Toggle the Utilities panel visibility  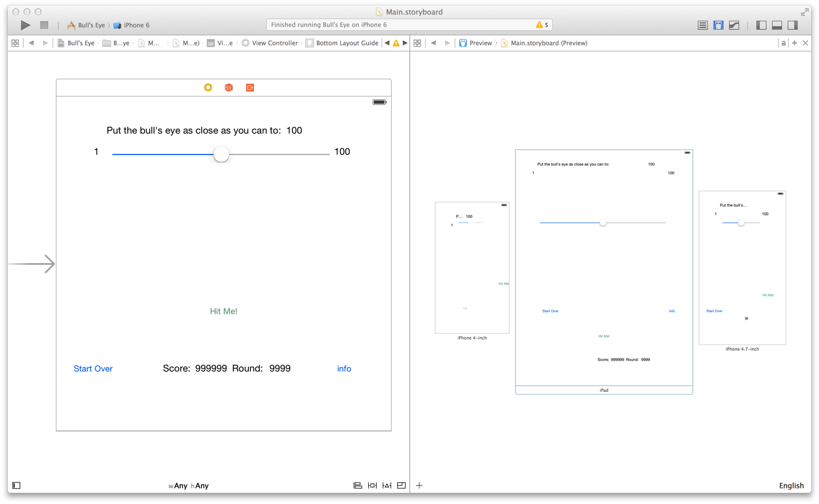point(792,25)
